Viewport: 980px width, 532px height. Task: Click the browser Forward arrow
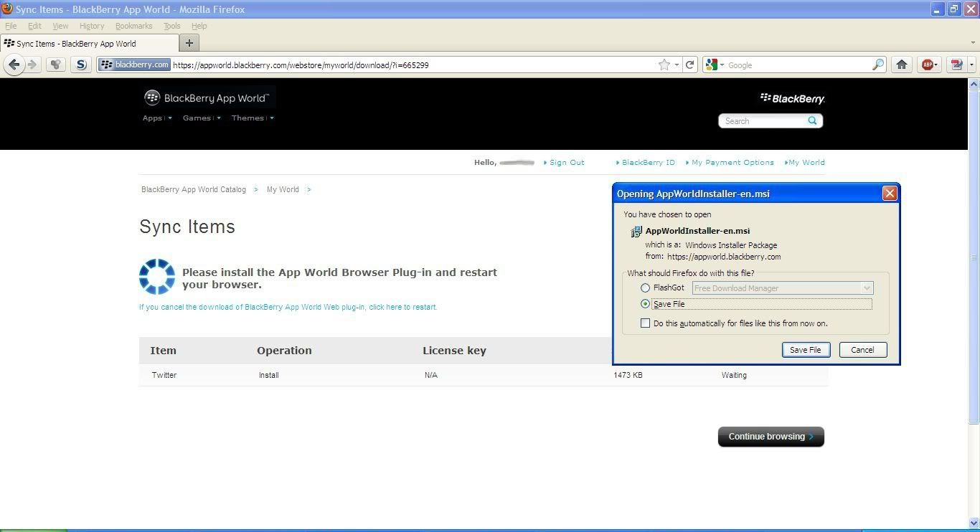point(32,65)
